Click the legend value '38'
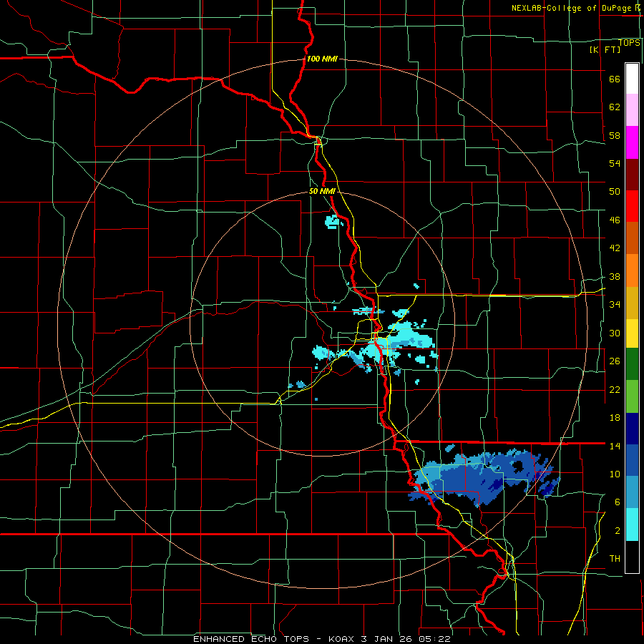The image size is (644, 644). pos(615,277)
